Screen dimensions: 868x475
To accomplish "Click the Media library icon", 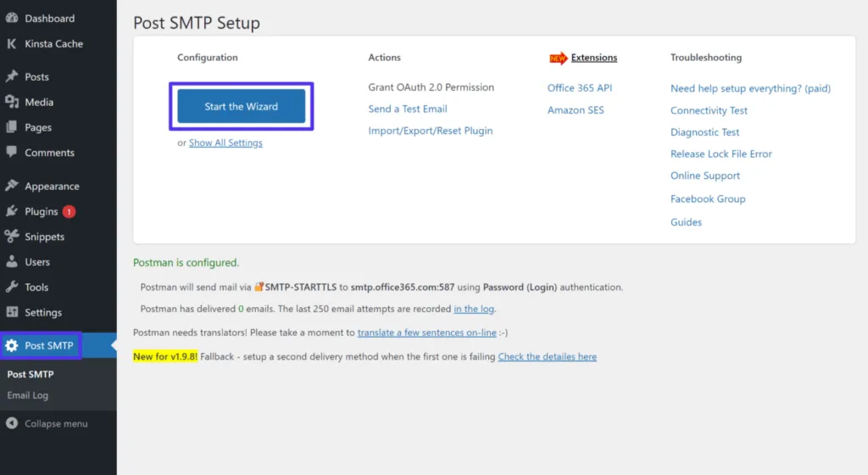I will tap(12, 102).
